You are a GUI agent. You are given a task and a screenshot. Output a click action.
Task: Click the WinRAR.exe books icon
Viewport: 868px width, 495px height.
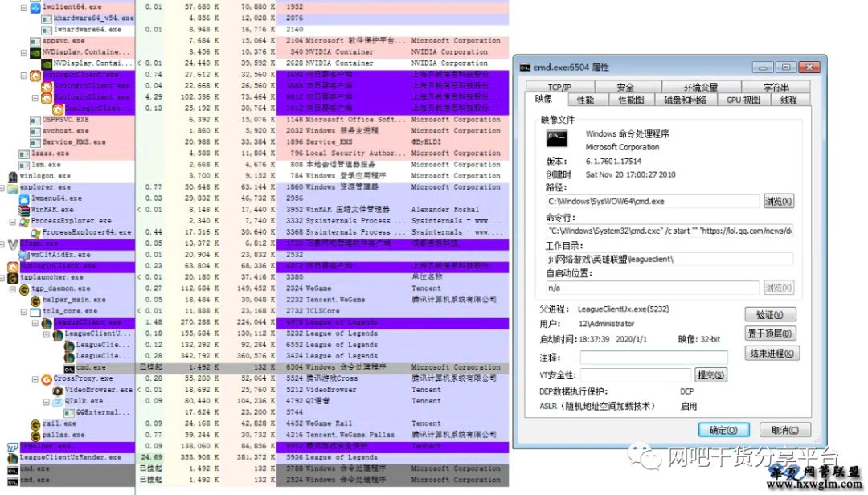point(24,210)
